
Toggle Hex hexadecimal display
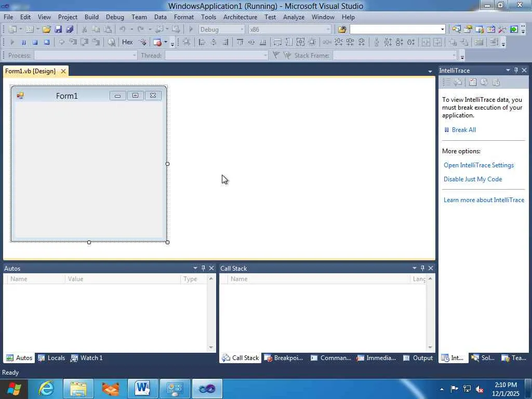(x=127, y=42)
